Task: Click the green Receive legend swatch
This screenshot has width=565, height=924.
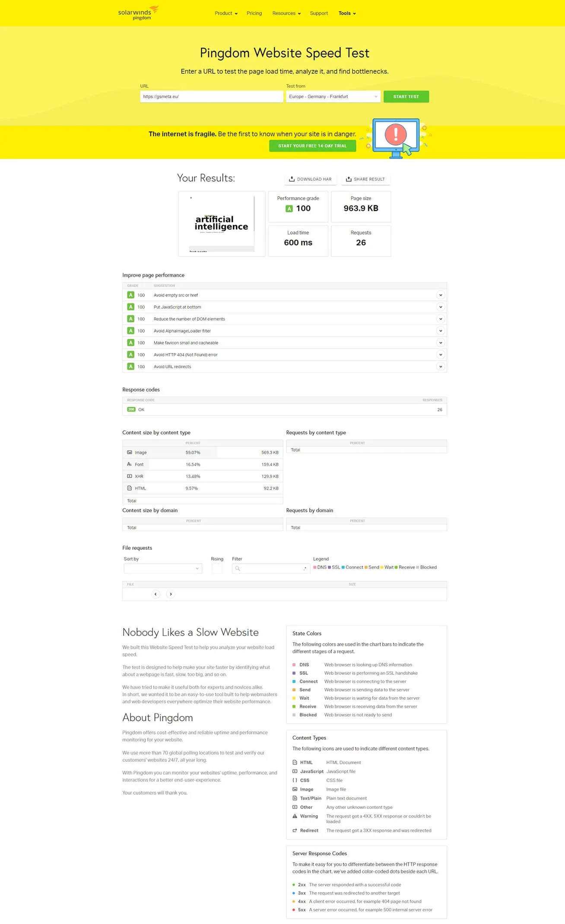Action: coord(396,567)
